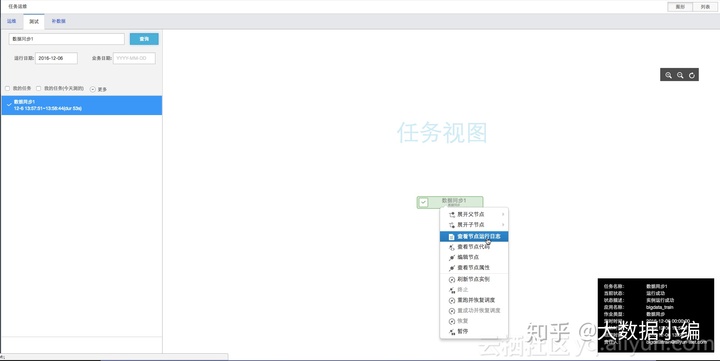The height and width of the screenshot is (361, 720).
Task: Click 暂停 in the context menu
Action: tap(474, 331)
